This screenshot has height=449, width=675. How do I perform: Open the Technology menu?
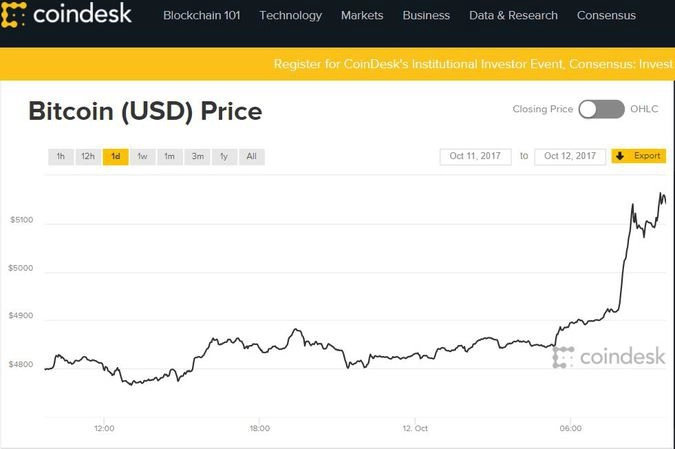(291, 16)
